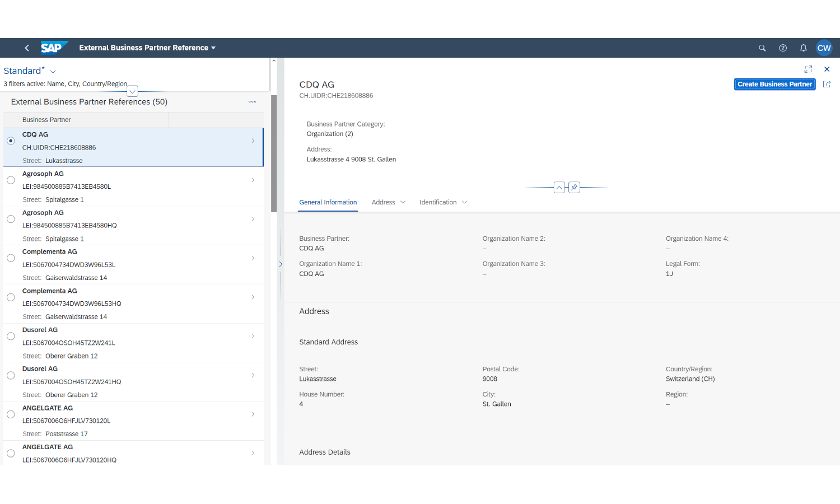Image resolution: width=840 pixels, height=504 pixels.
Task: Open Dusorel AG LEI ending W241HQ row arrow
Action: click(253, 375)
